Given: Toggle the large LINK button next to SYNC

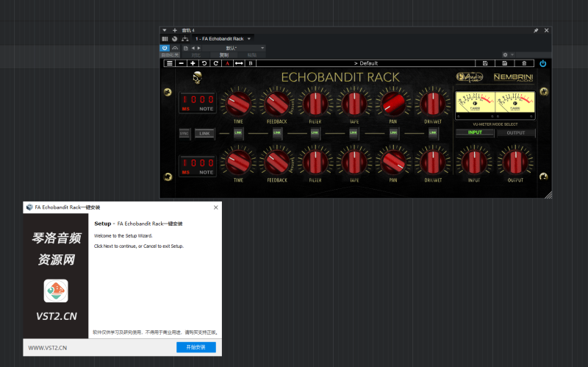Looking at the screenshot, I should pos(204,134).
